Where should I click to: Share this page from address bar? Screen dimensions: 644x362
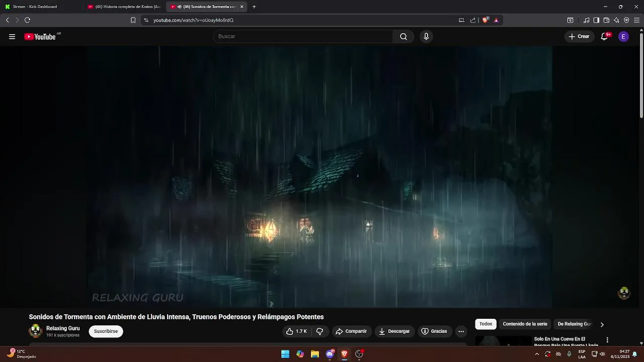pyautogui.click(x=473, y=20)
